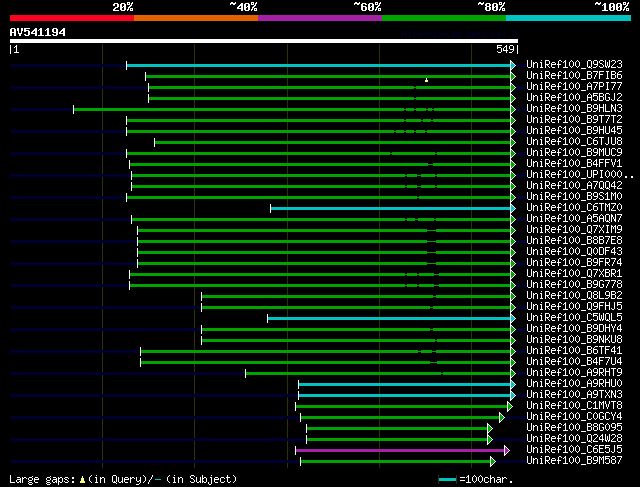Click the green alignment bar for B9HLN3
This screenshot has height=487, width=640.
click(x=292, y=109)
